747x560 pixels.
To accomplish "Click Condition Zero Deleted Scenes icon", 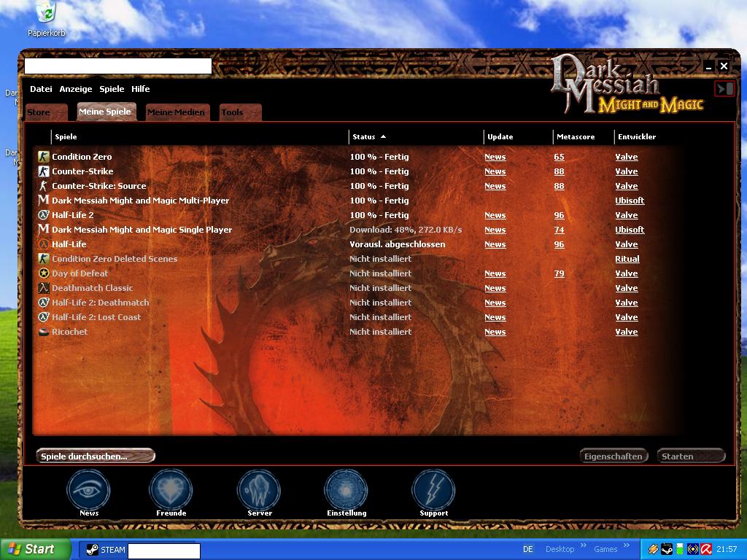I will [43, 259].
